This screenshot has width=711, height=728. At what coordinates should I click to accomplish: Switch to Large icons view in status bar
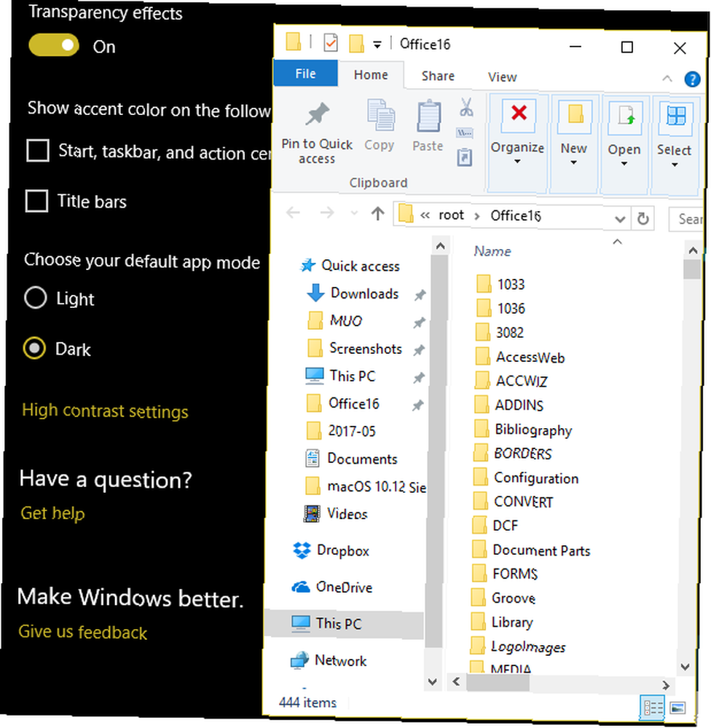point(677,708)
